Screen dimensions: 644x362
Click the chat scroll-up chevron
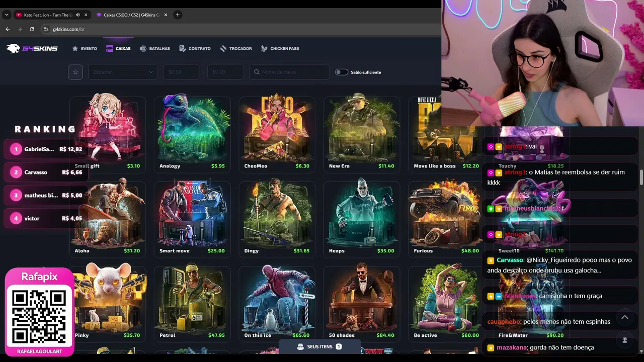pos(625,317)
